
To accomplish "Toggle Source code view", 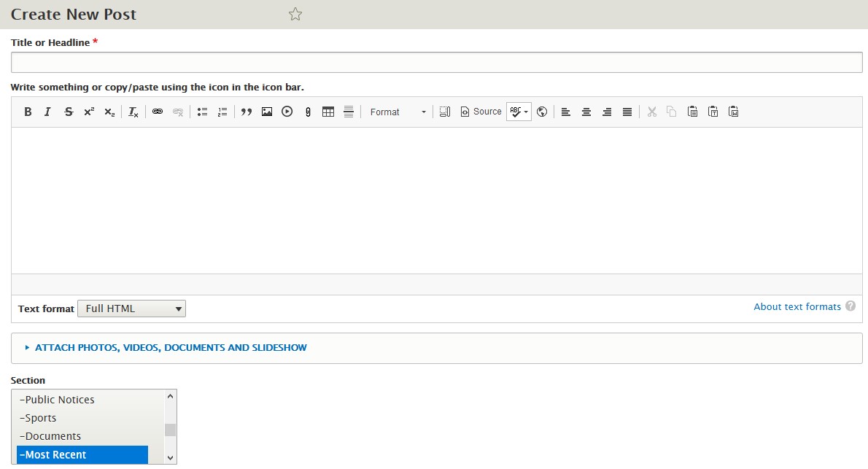I will tap(481, 112).
